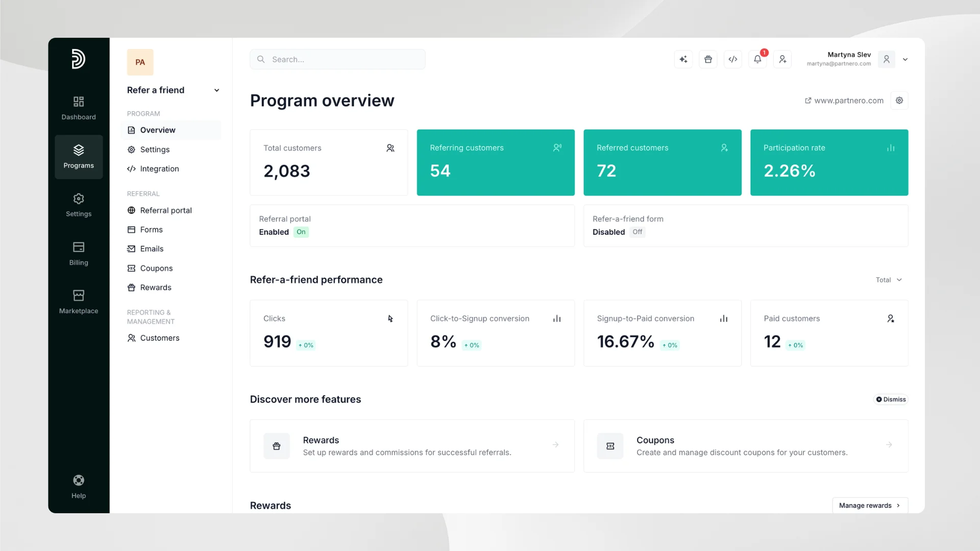This screenshot has width=980, height=551.
Task: Click the Manage rewards button
Action: [870, 506]
